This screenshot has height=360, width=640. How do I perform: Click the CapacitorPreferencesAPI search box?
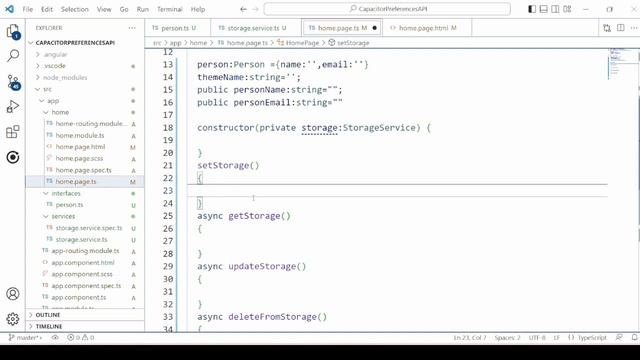pos(387,9)
